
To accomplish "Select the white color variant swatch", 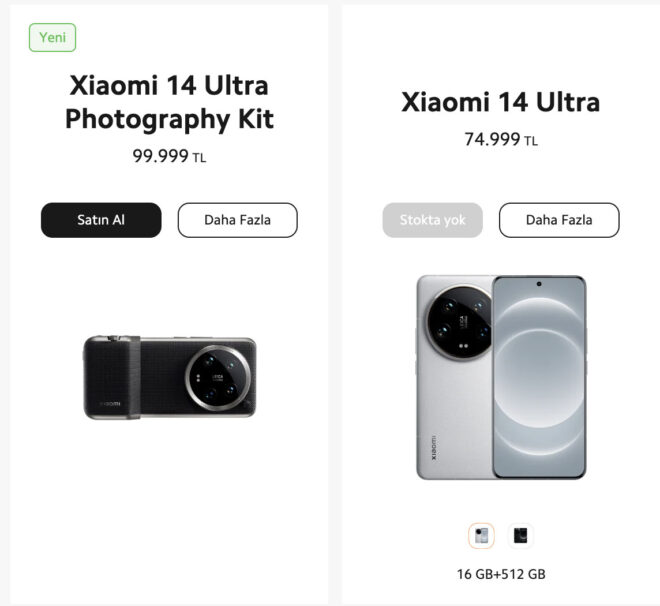I will [481, 536].
